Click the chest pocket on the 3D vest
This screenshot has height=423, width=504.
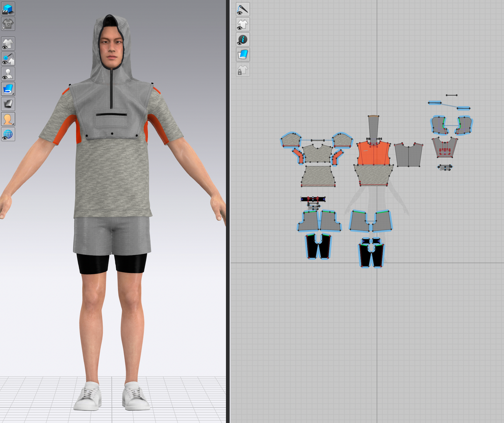click(112, 120)
